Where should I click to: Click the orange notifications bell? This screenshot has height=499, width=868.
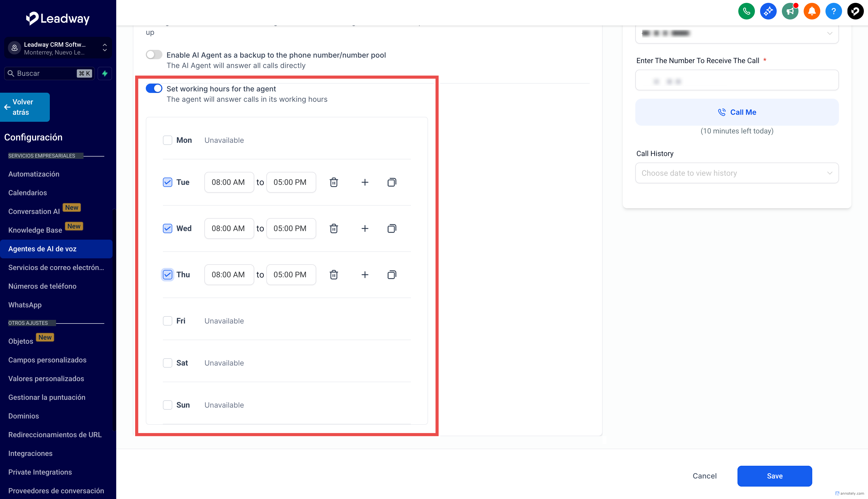pyautogui.click(x=811, y=12)
